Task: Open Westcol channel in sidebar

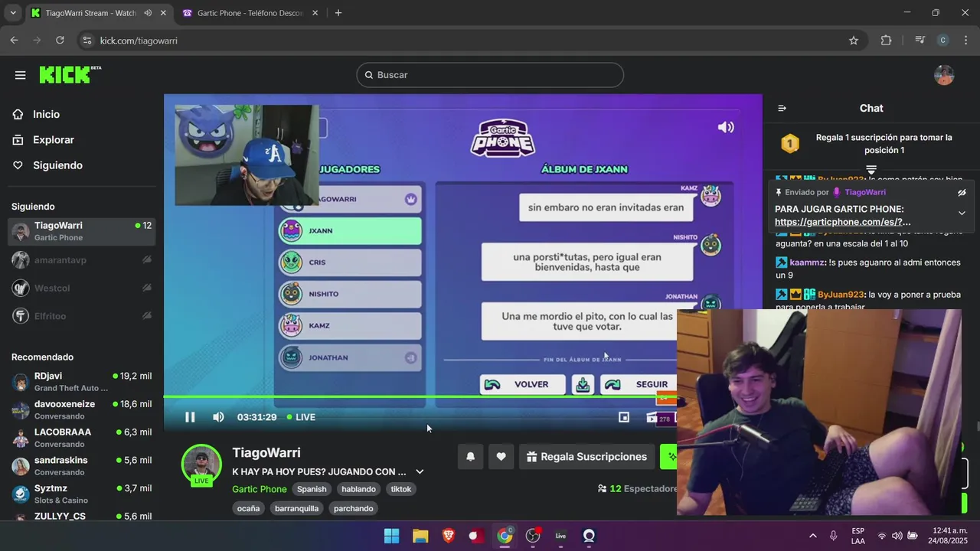Action: (x=81, y=289)
